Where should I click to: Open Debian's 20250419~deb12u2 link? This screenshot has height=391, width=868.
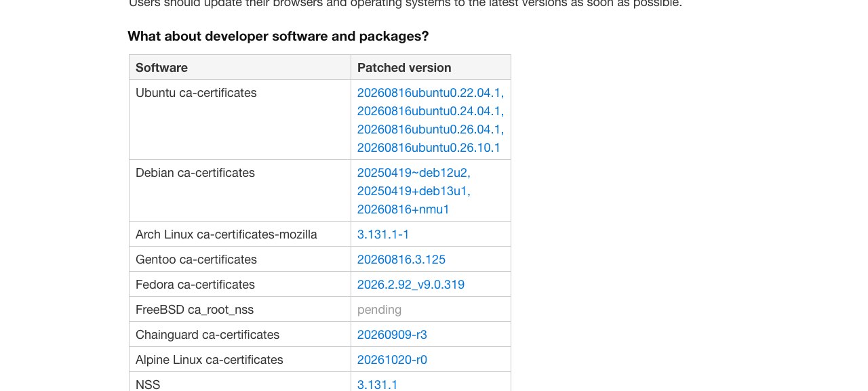[414, 173]
